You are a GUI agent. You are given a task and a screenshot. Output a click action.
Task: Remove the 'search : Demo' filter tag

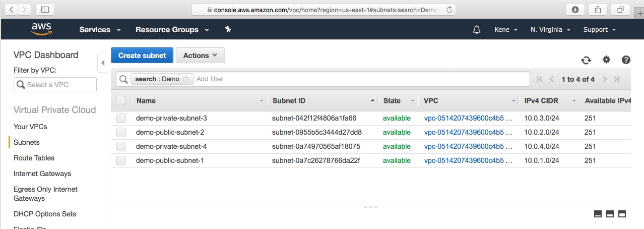click(186, 79)
